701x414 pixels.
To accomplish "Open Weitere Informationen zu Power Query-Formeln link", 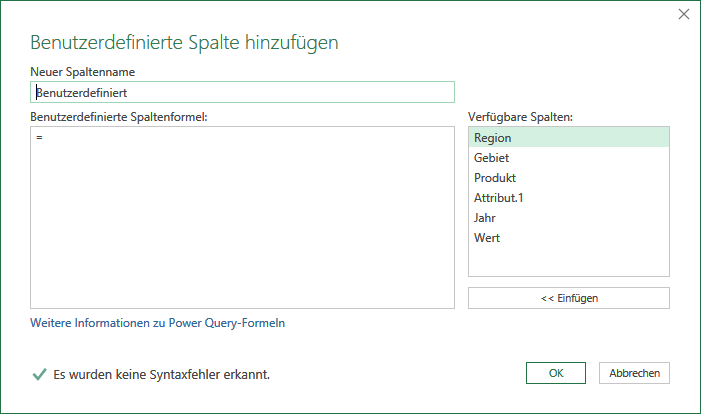I will 157,323.
